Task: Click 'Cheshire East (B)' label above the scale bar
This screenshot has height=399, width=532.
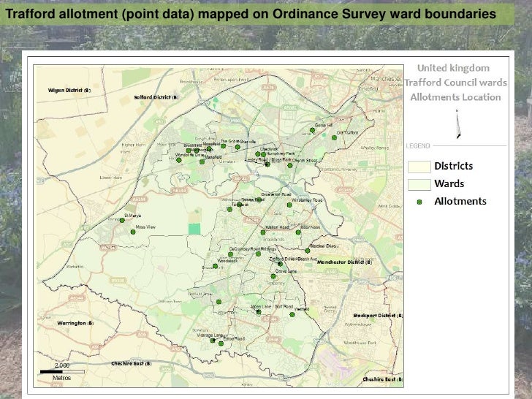Action: 132,363
